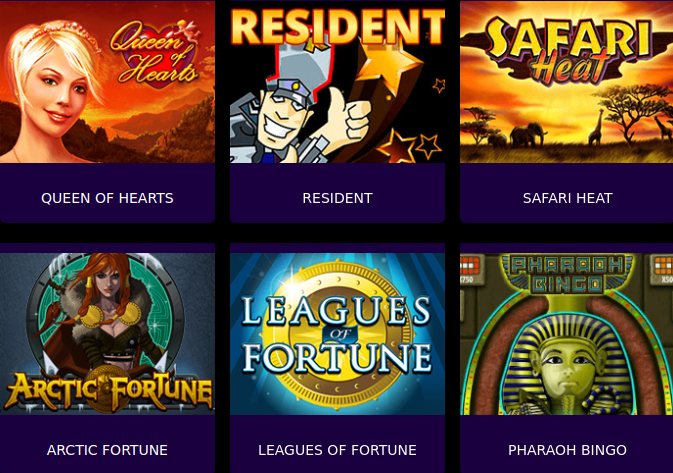Click the PHARAOH BINGO title link
This screenshot has height=473, width=673.
tap(567, 450)
